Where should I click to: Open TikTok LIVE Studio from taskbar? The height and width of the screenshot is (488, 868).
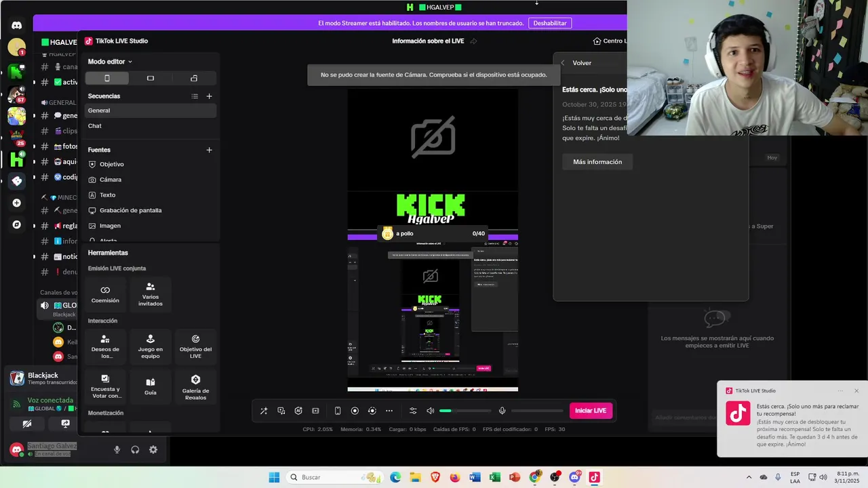pos(594,477)
